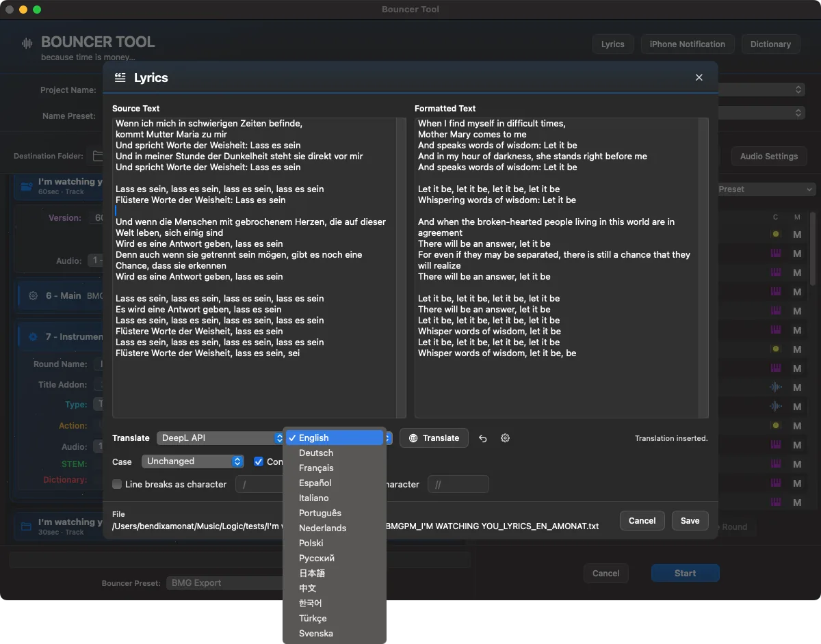
Task: Click Source Text scrollbar
Action: [401, 268]
